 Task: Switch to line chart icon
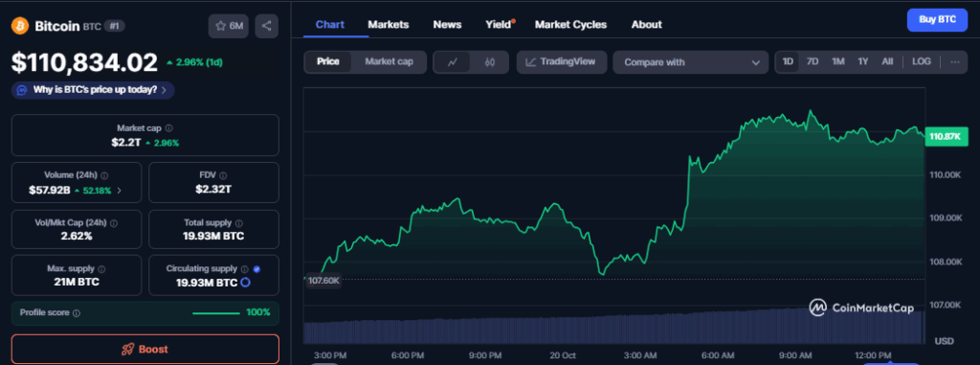[x=453, y=62]
